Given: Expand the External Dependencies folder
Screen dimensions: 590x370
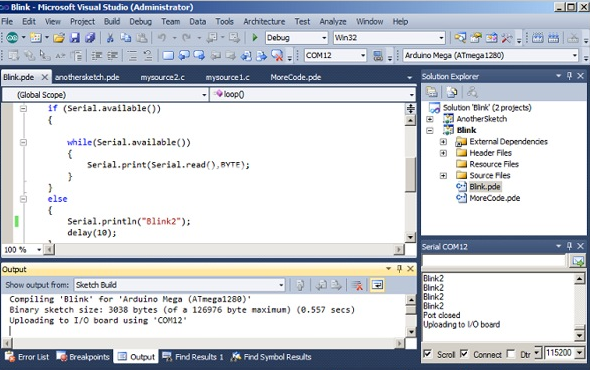Looking at the screenshot, I should [x=443, y=142].
